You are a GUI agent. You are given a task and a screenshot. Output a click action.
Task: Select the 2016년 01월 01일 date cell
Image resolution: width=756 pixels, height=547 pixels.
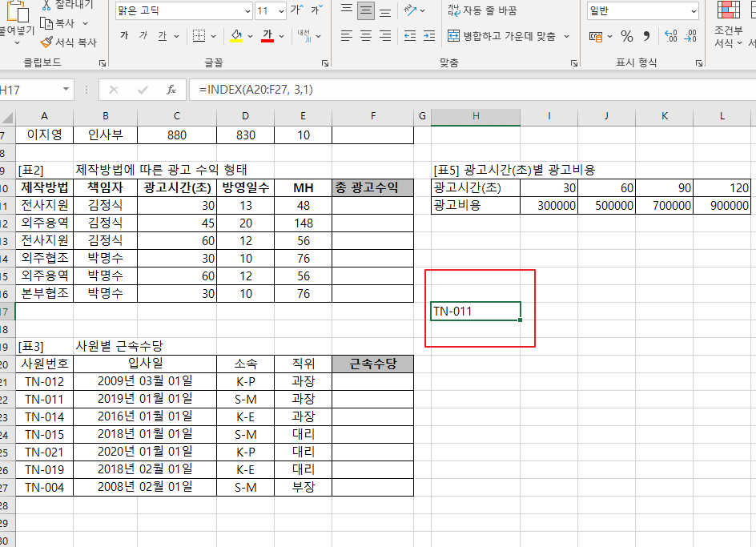[145, 416]
